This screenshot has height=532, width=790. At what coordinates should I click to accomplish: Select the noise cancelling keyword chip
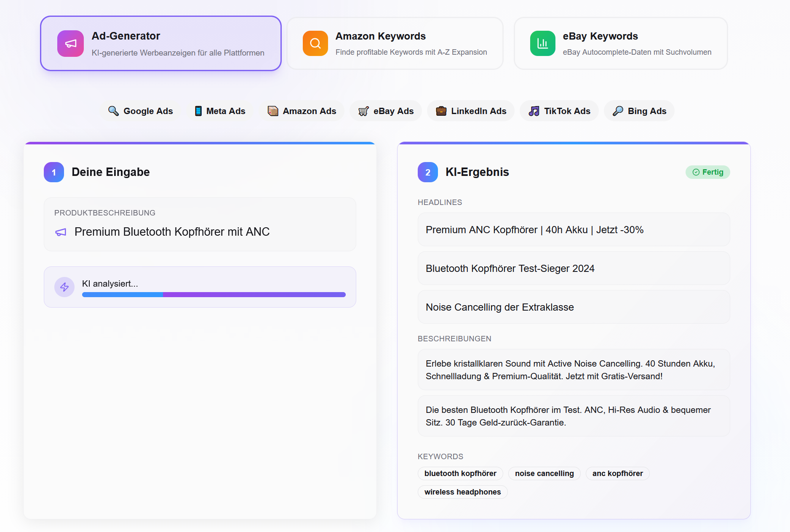click(544, 473)
